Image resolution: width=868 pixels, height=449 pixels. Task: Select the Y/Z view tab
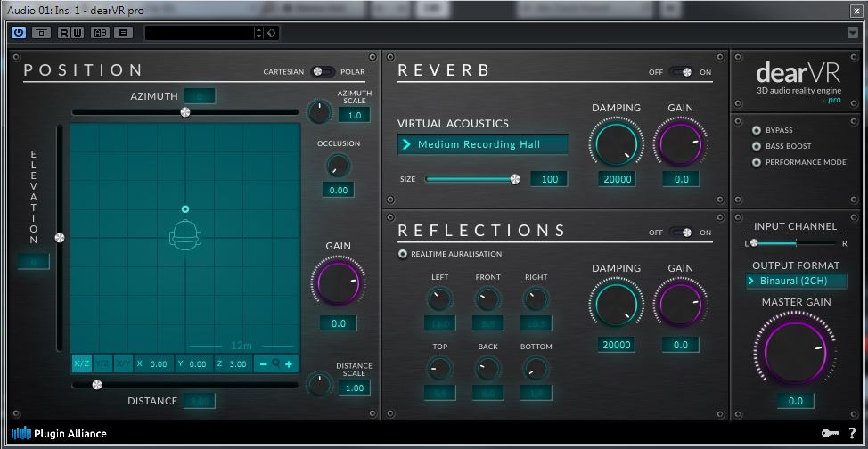tap(102, 363)
